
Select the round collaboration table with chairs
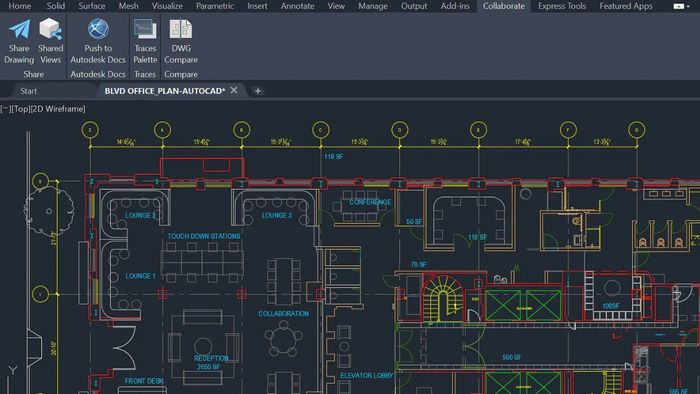[x=283, y=340]
